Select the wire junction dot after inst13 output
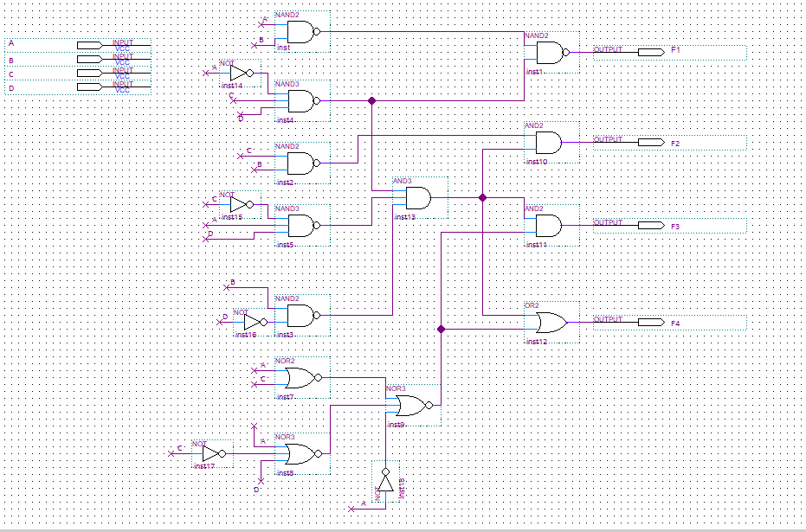806x532 pixels. [x=482, y=197]
